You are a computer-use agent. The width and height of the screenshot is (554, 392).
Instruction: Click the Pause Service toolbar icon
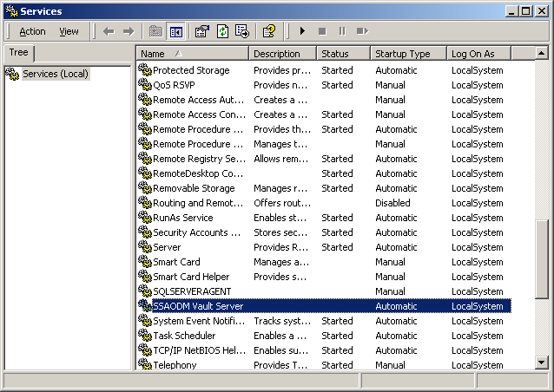341,31
